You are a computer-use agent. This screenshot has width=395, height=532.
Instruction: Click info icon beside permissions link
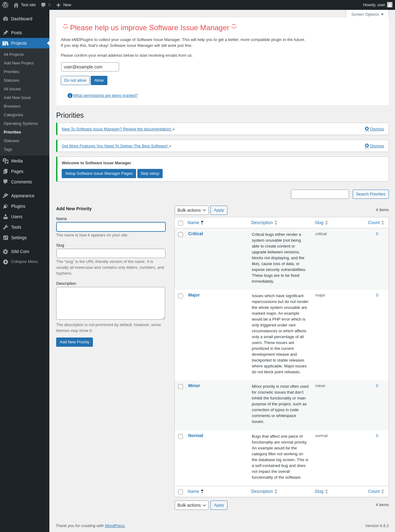pos(70,96)
